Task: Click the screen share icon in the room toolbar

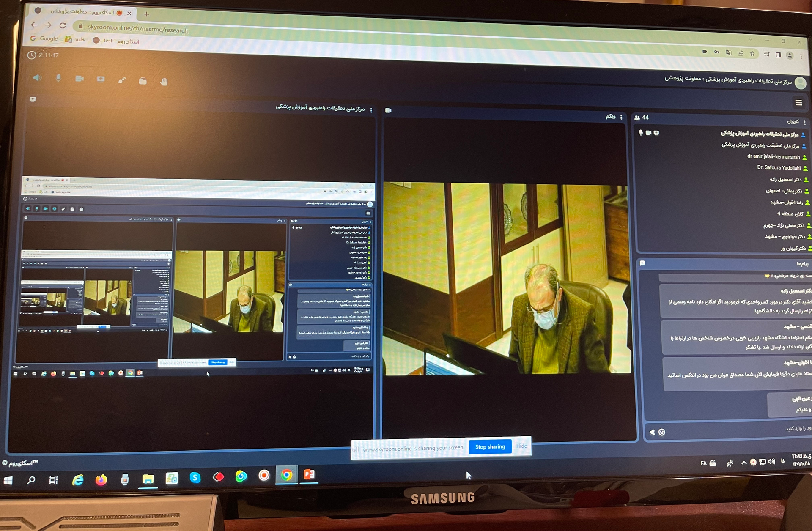Action: pyautogui.click(x=101, y=79)
